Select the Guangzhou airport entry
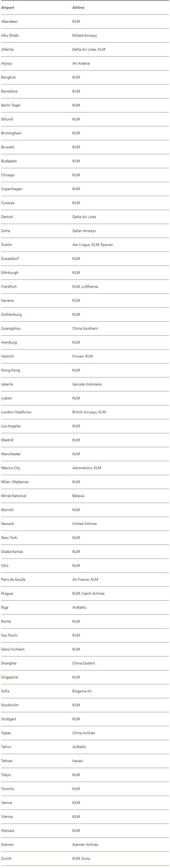Image resolution: width=170 pixels, height=868 pixels. 11,328
